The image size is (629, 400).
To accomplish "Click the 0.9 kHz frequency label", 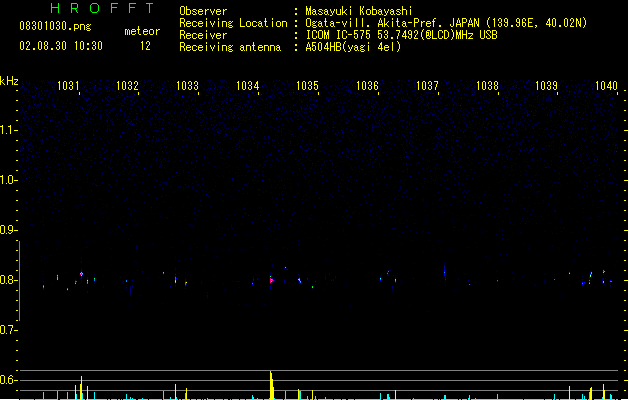I will (x=8, y=230).
